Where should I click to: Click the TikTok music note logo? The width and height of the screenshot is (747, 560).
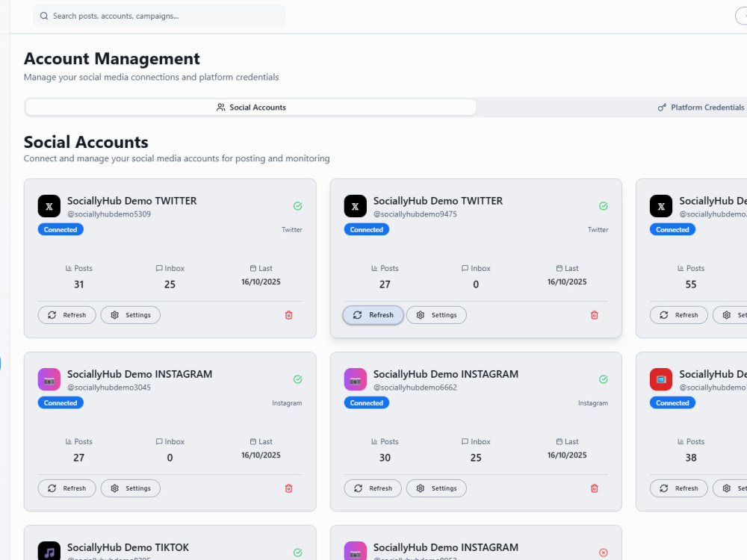pos(49,551)
